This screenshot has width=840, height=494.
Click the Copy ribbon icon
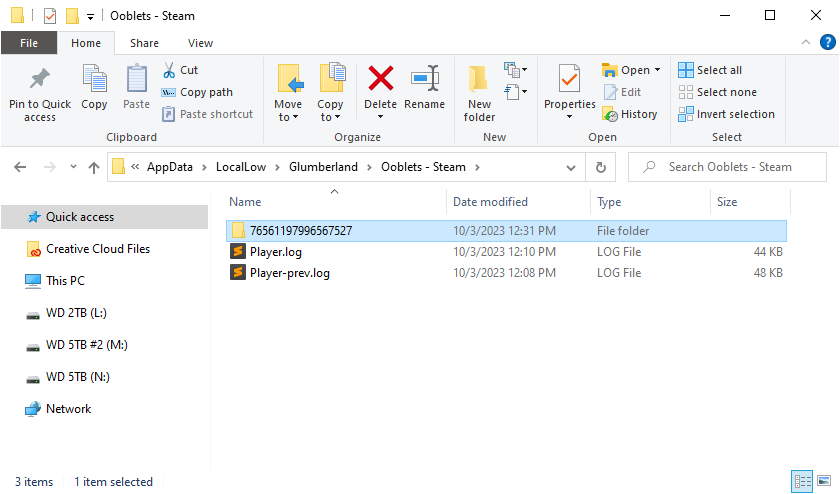[94, 78]
